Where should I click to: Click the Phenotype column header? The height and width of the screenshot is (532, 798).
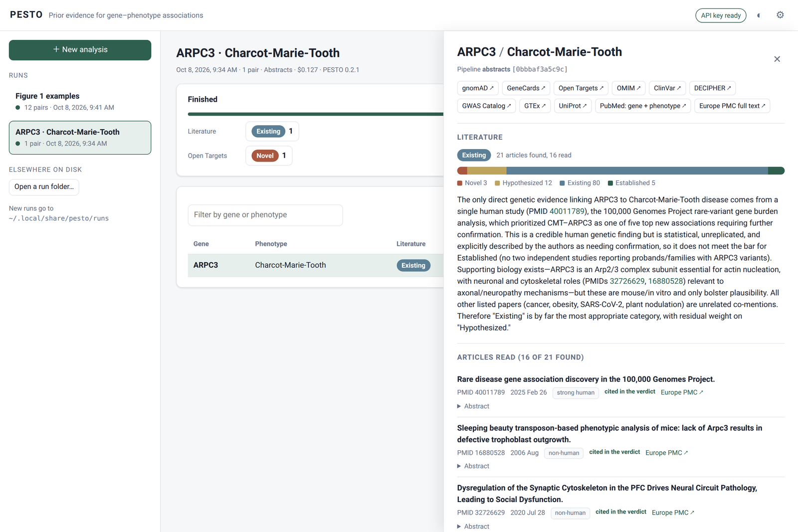point(271,244)
